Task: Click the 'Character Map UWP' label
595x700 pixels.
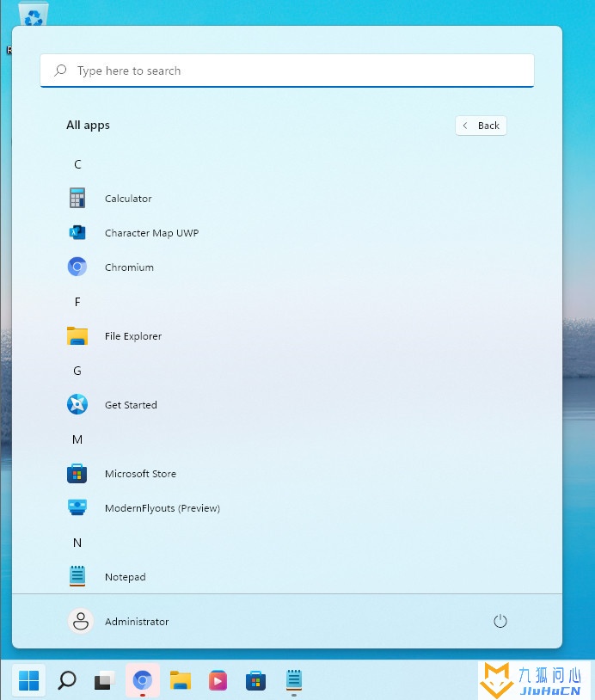Action: [152, 232]
